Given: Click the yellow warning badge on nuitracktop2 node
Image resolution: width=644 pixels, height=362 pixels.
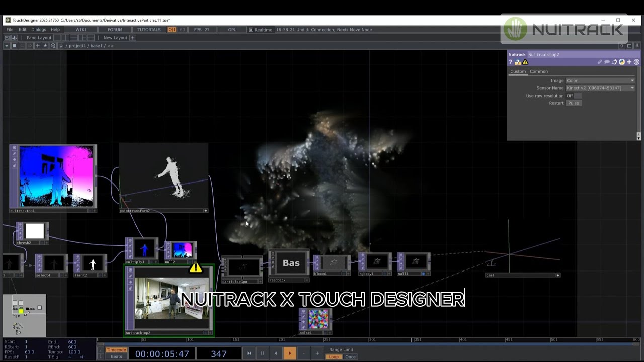Looking at the screenshot, I should tap(196, 267).
